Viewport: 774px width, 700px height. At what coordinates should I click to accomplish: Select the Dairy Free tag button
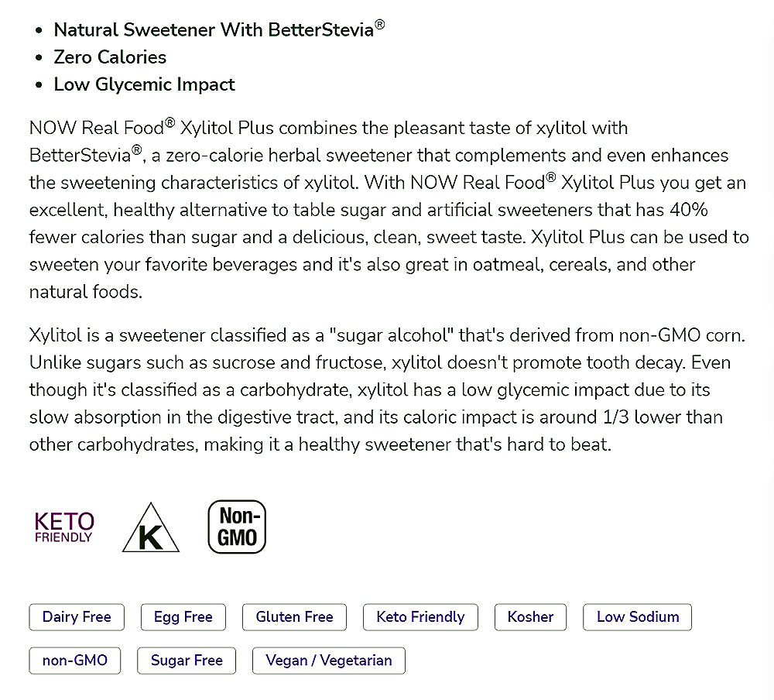click(77, 617)
